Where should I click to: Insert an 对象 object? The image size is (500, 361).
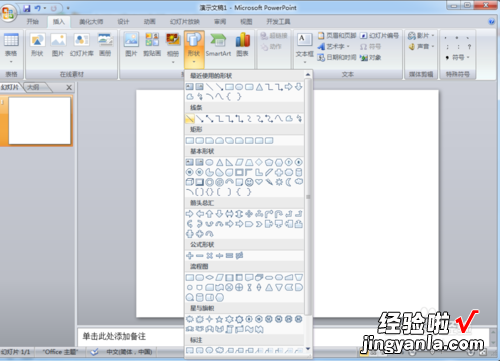(x=371, y=57)
